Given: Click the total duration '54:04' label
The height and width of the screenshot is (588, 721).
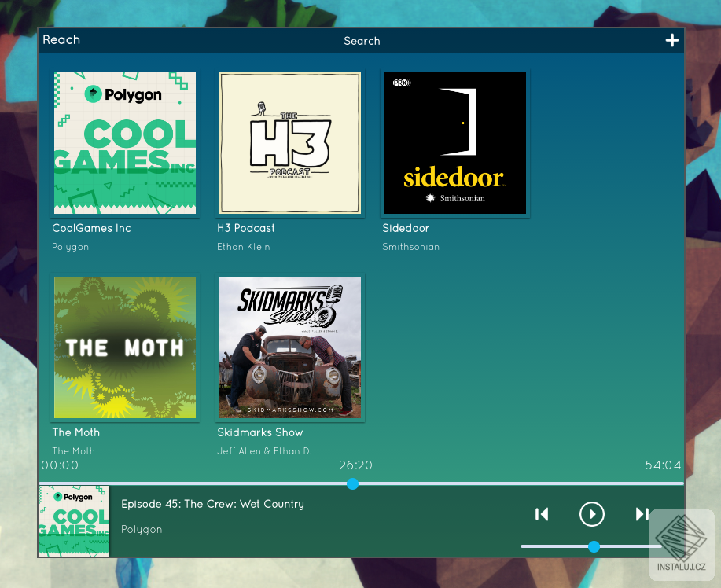Looking at the screenshot, I should click(663, 465).
